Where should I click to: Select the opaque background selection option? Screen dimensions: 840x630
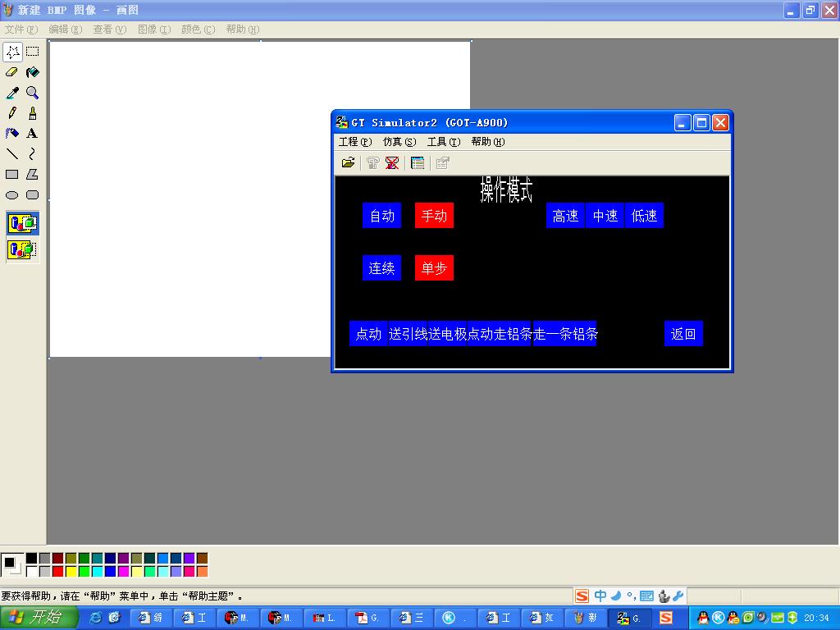coord(22,223)
